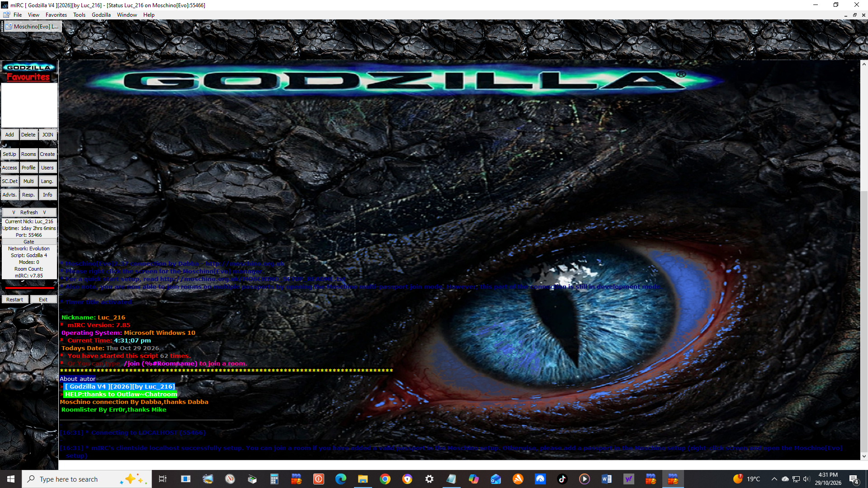Click the Rooms button in sidebar
This screenshot has height=488, width=868.
coord(28,154)
